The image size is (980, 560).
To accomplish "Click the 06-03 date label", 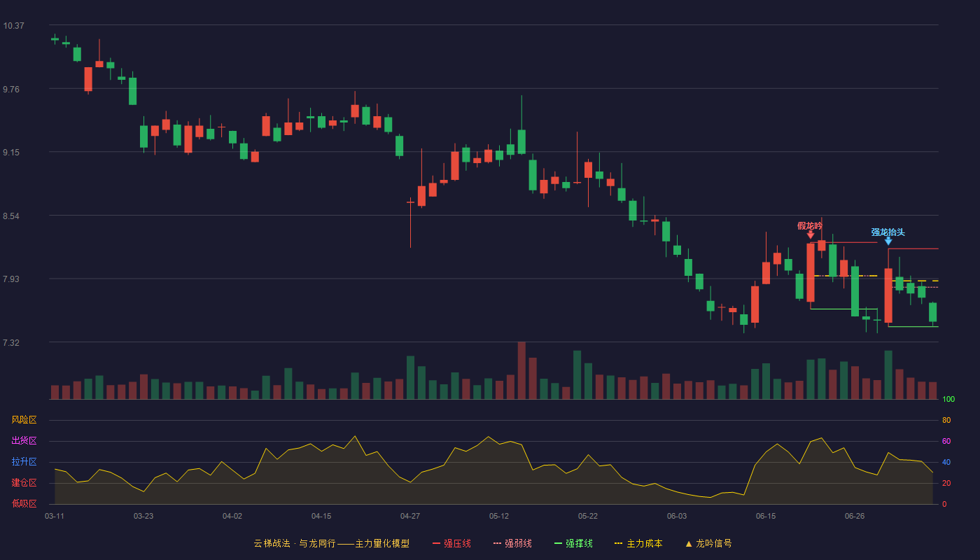I will tap(677, 516).
